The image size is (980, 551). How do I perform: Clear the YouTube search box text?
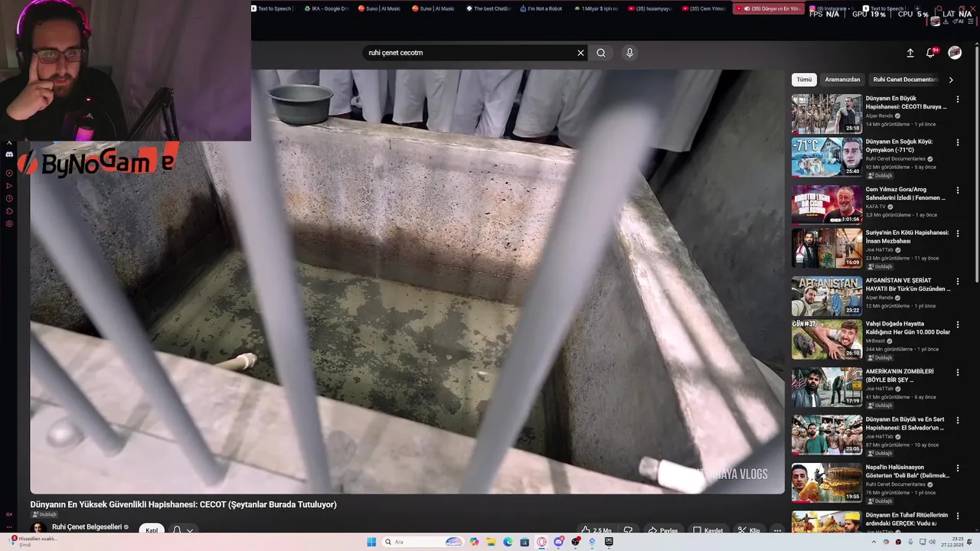tap(580, 53)
